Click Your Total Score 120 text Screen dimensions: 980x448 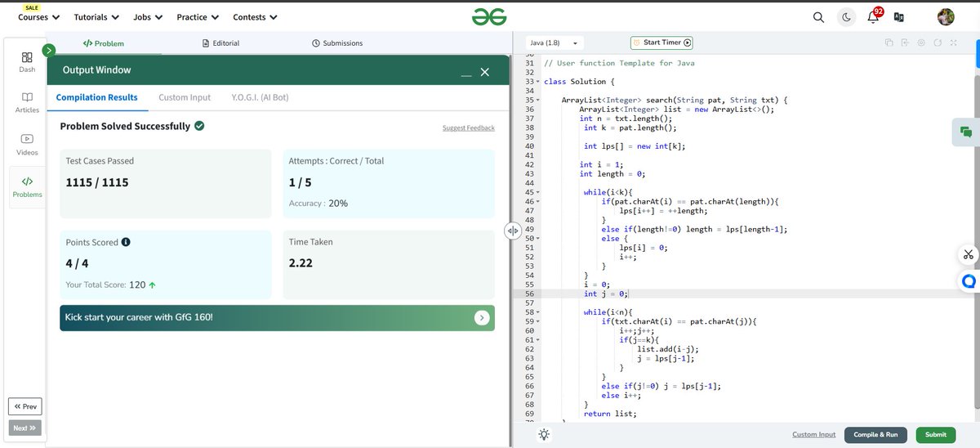pyautogui.click(x=111, y=284)
